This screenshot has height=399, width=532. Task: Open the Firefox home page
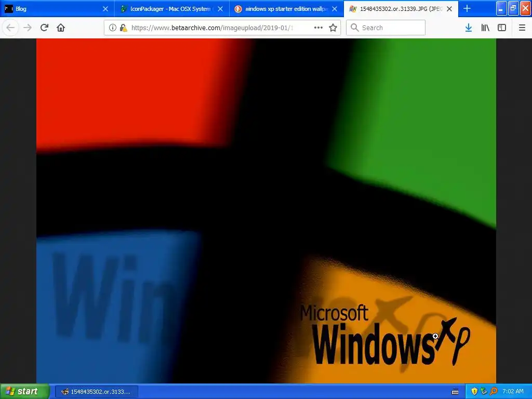61,28
